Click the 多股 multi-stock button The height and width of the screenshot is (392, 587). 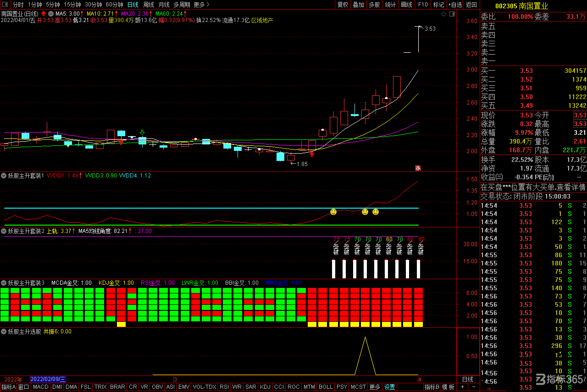(x=374, y=5)
